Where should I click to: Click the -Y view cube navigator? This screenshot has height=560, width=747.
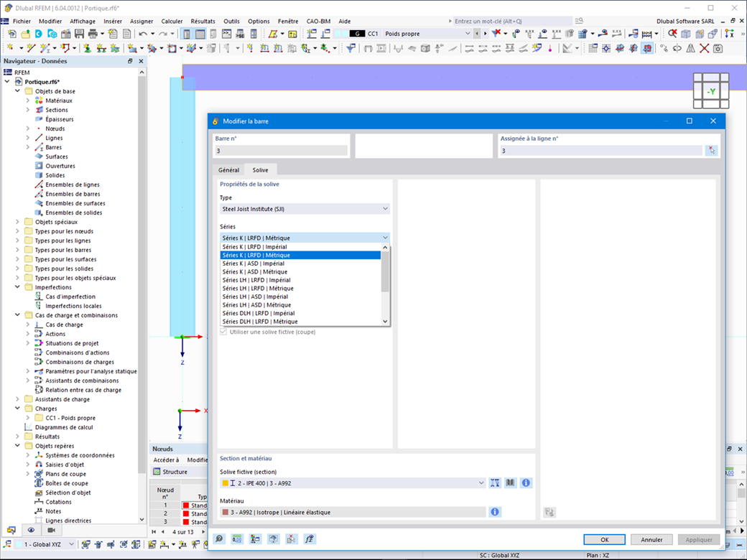[x=711, y=91]
